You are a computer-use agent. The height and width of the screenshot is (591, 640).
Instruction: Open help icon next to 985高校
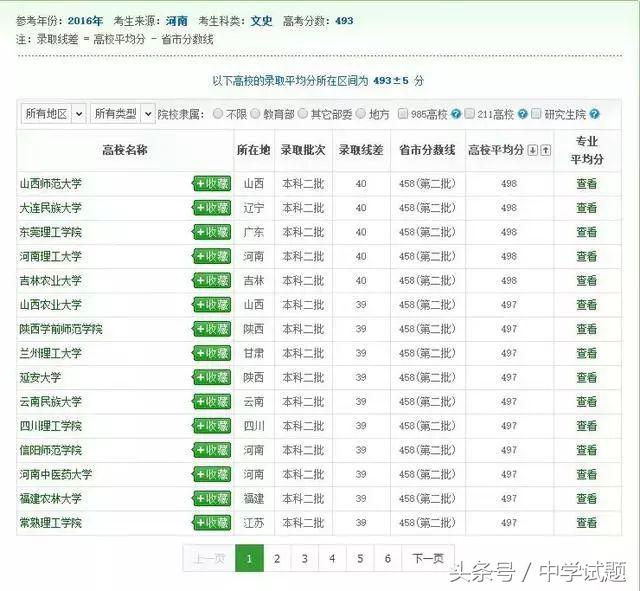click(x=456, y=114)
